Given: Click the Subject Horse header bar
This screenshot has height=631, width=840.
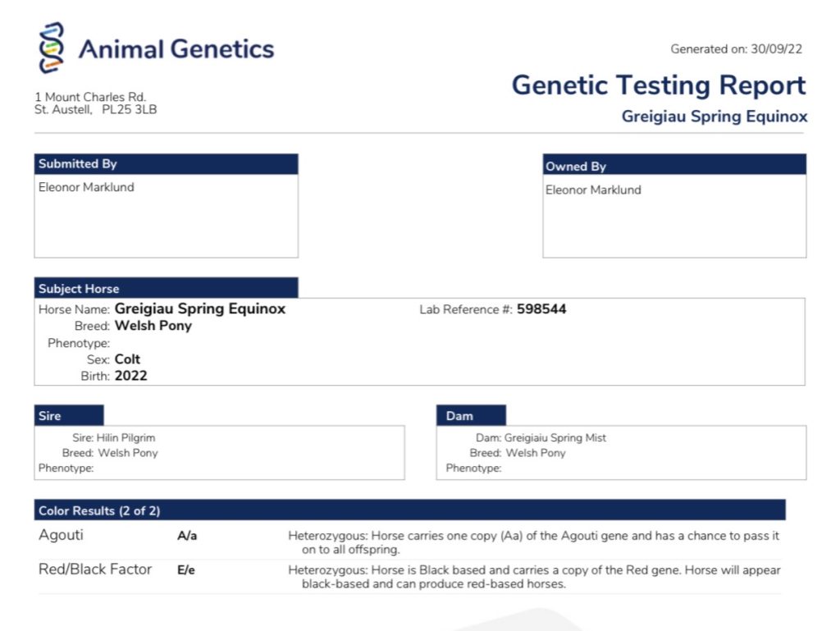Looking at the screenshot, I should 166,289.
